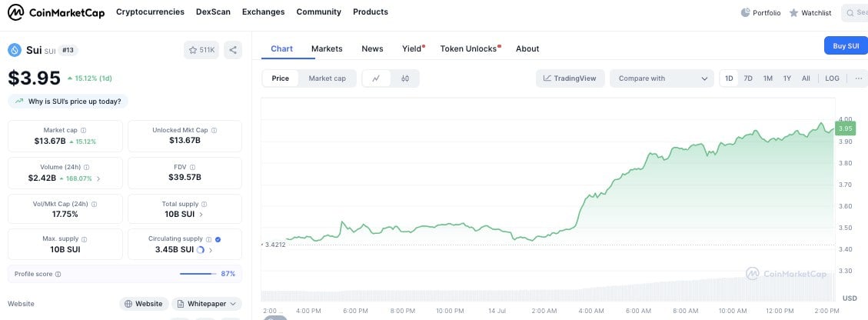Expand Total supply chevron
868x320 pixels.
click(201, 215)
